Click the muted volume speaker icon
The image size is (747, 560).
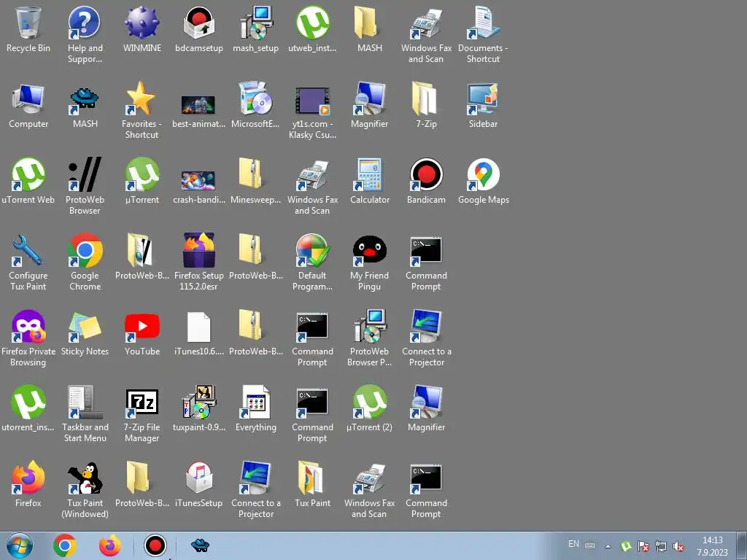click(x=678, y=546)
